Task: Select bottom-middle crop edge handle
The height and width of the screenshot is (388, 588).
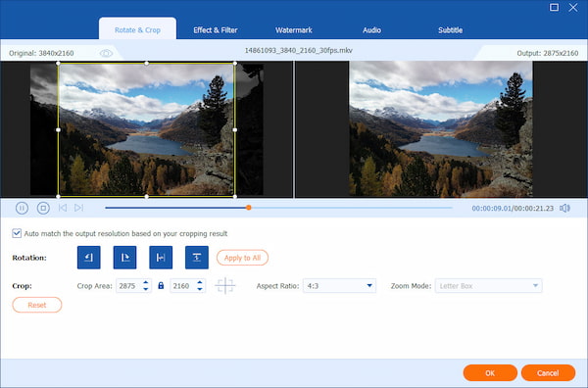Action: (x=147, y=196)
